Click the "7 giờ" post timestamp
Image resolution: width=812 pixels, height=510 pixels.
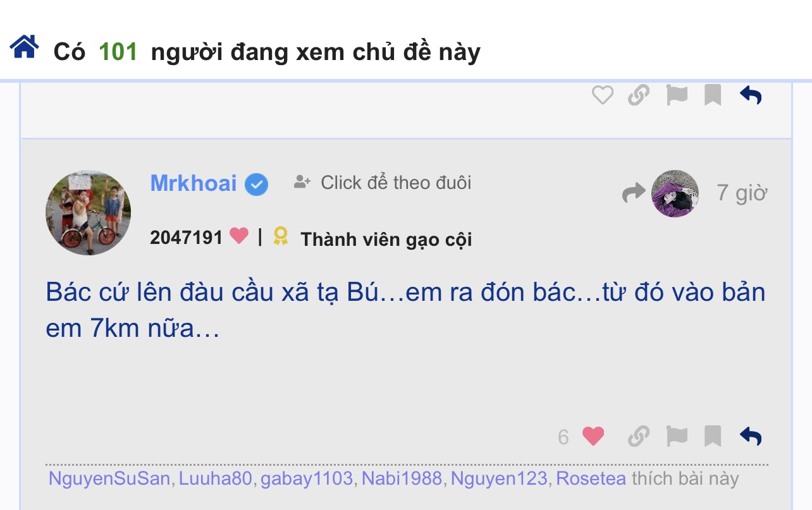[x=742, y=193]
